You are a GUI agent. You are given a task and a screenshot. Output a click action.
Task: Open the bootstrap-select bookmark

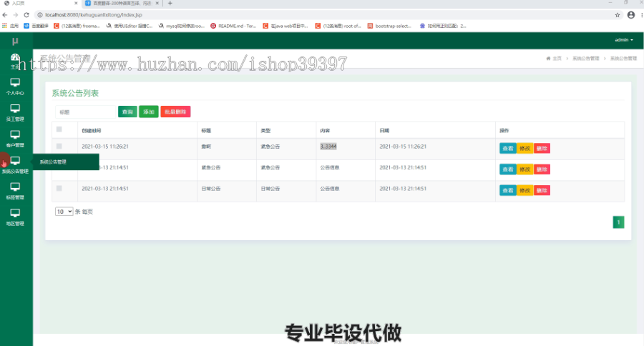pyautogui.click(x=389, y=26)
